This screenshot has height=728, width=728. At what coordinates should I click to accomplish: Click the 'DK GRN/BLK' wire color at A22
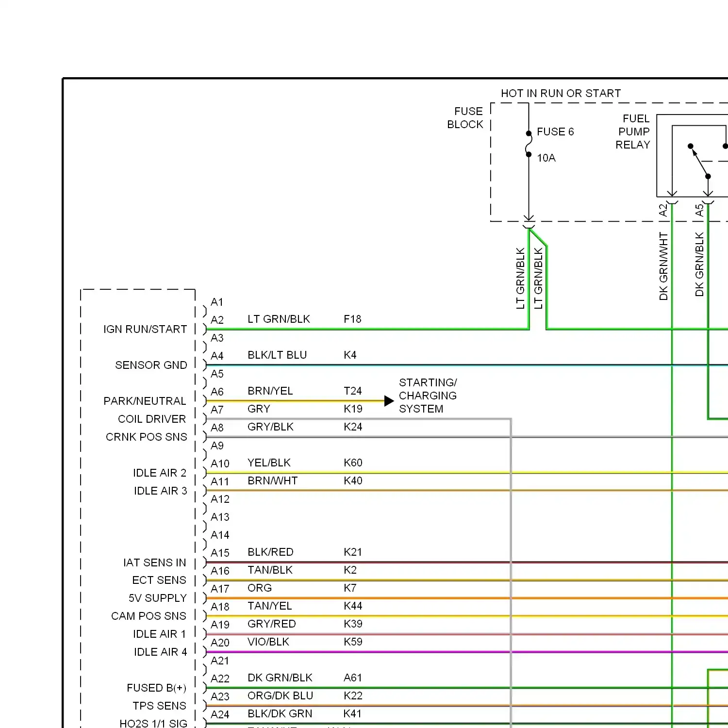280,678
